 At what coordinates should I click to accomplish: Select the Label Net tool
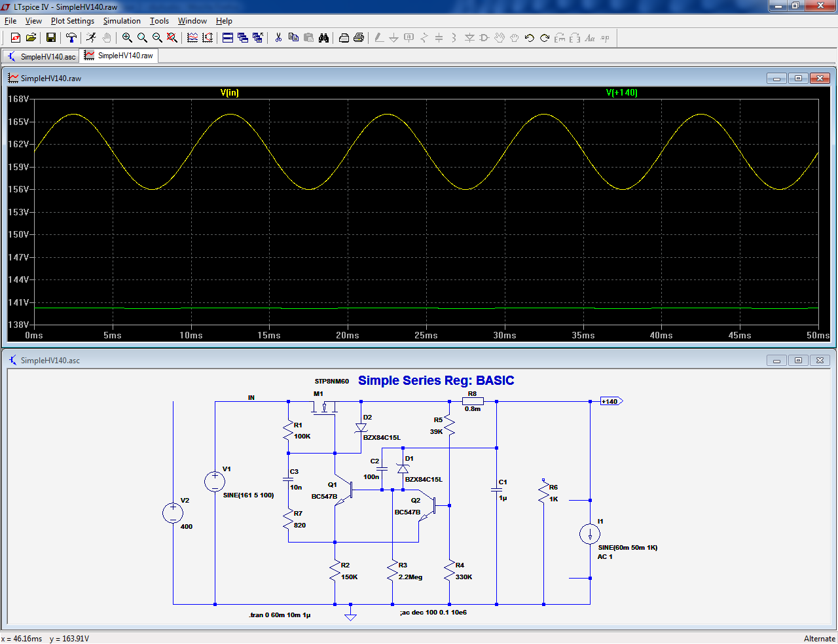point(409,38)
